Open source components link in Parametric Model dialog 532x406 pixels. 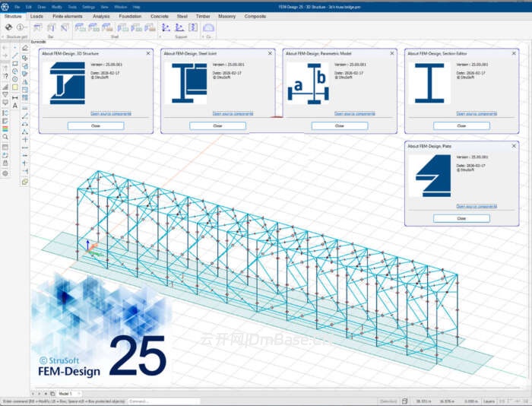pos(355,113)
